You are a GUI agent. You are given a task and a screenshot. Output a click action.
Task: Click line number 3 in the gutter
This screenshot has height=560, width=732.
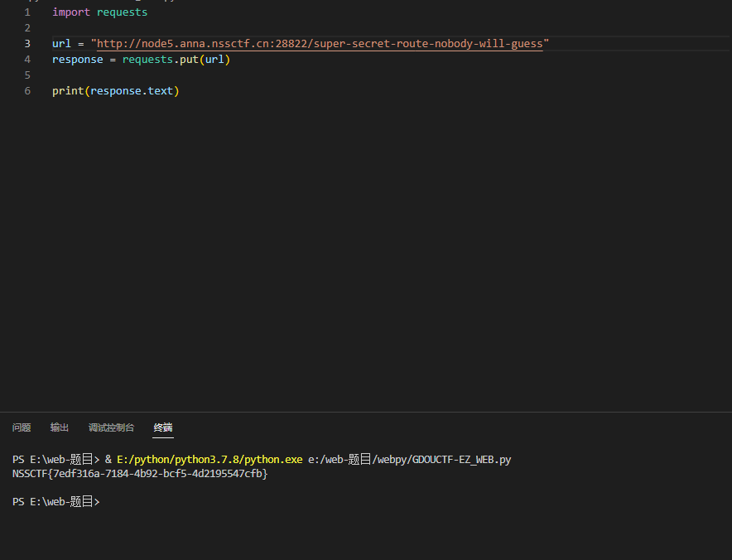tap(27, 44)
